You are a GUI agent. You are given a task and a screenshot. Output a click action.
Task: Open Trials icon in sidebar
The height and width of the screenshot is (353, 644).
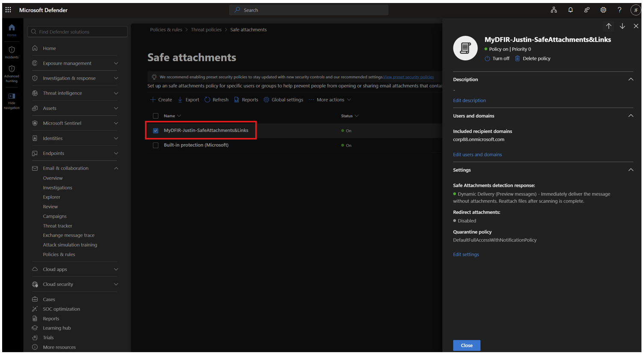pos(35,338)
